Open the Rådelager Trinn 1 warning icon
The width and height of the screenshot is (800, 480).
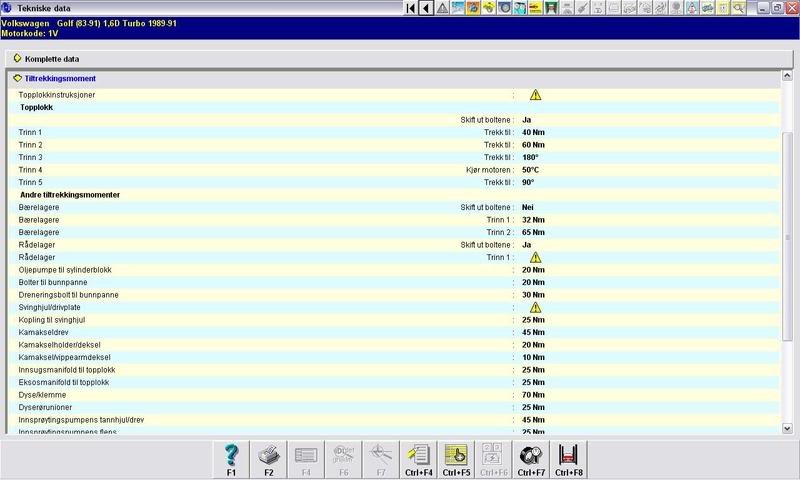[535, 257]
